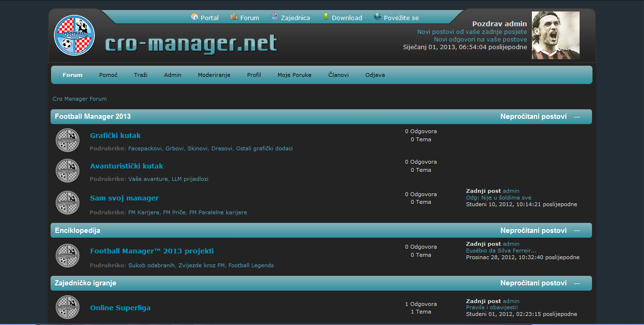Screen dimensions: 644x325
Task: Select Odjava to log out
Action: 375,75
